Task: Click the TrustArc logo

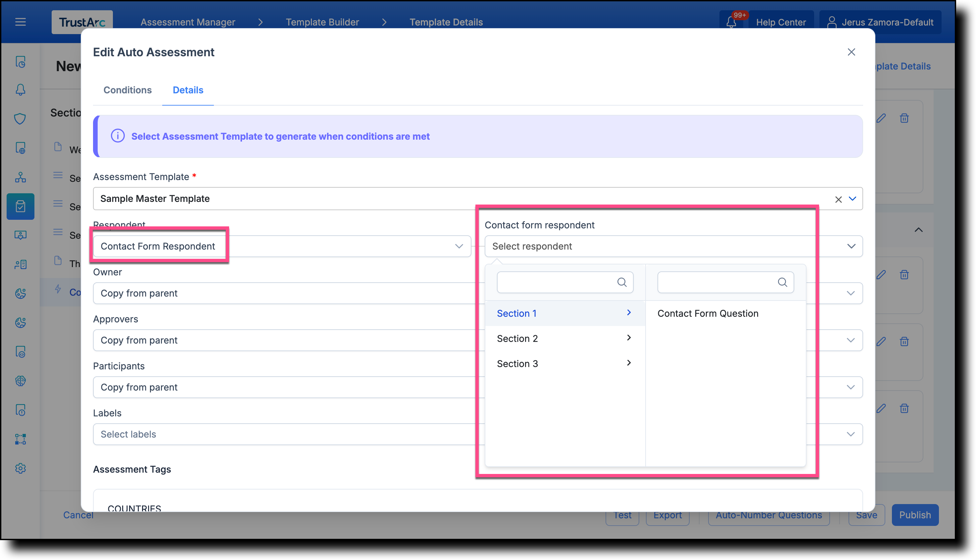Action: tap(82, 22)
